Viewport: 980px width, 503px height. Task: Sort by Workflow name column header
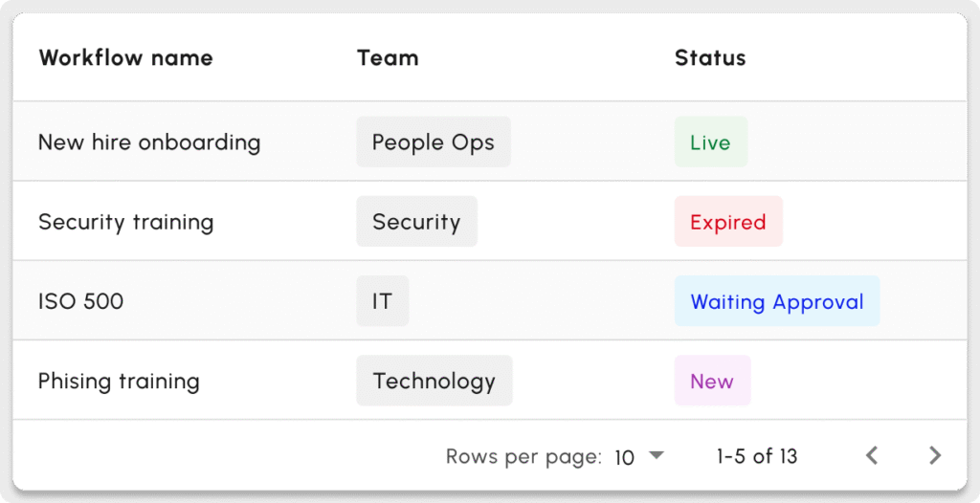click(125, 58)
